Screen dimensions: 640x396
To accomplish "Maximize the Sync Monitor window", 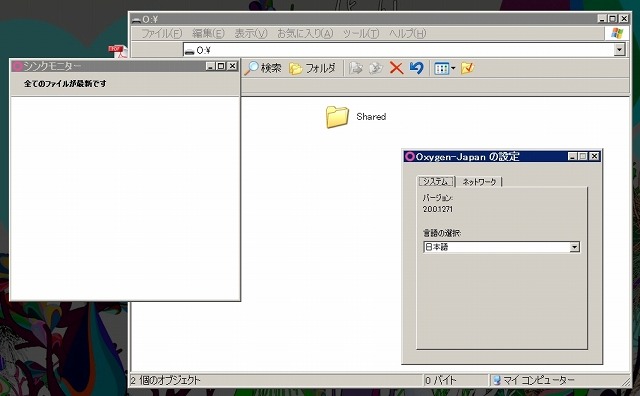I will (x=221, y=66).
